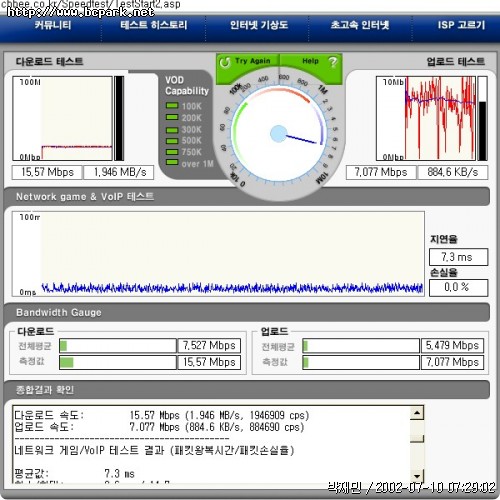Open the 테스트 히스토리 menu
Screen dimensions: 500x500
[154, 25]
